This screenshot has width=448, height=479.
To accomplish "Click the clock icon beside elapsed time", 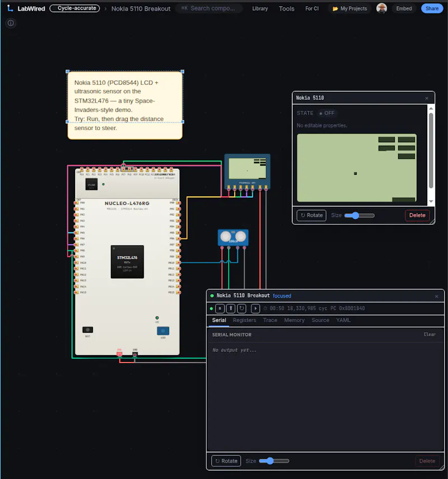I will click(x=265, y=308).
